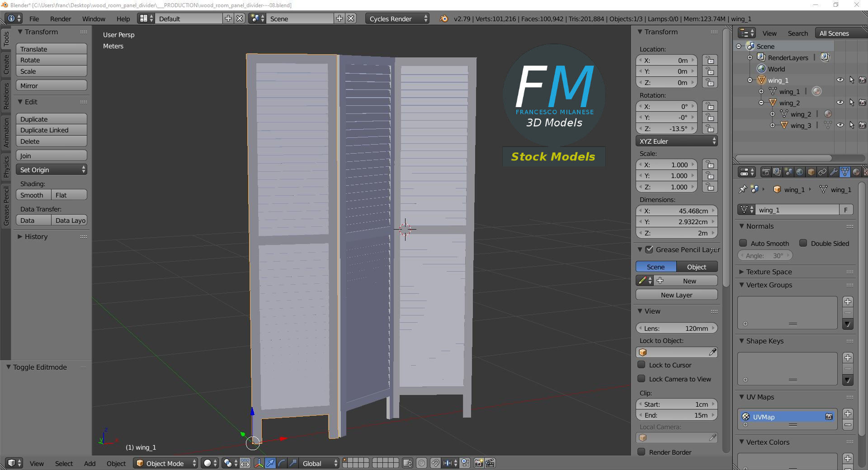Click the Duplicate Linked button

tap(52, 130)
